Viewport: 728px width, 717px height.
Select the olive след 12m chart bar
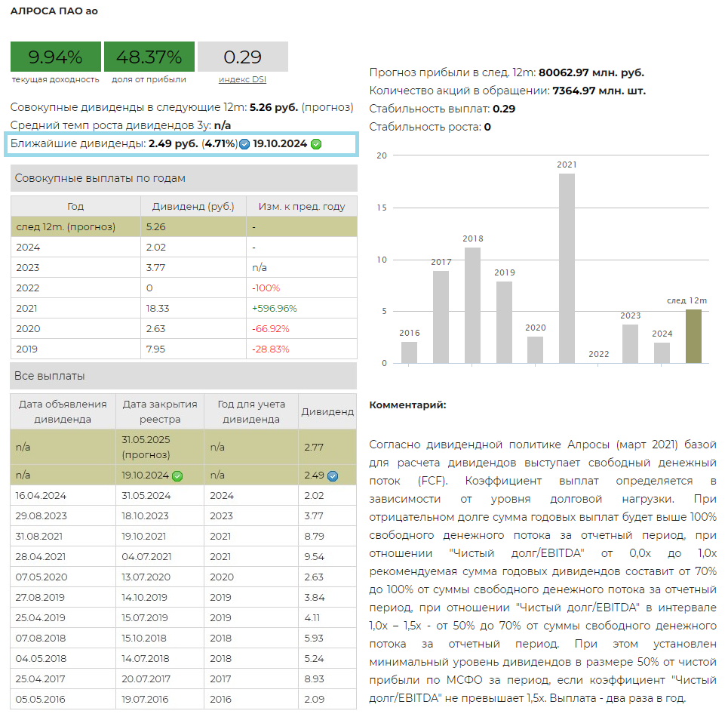click(693, 336)
